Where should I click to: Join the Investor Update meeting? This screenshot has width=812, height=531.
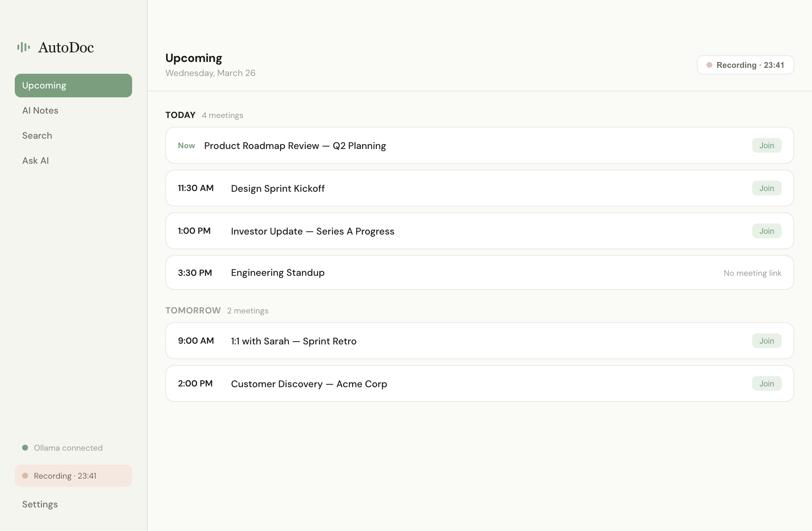(x=767, y=231)
